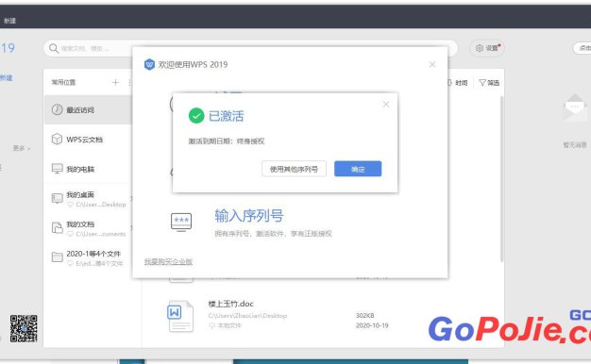The height and width of the screenshot is (364, 591).
Task: Click the 我的文档 documents icon
Action: click(x=57, y=227)
